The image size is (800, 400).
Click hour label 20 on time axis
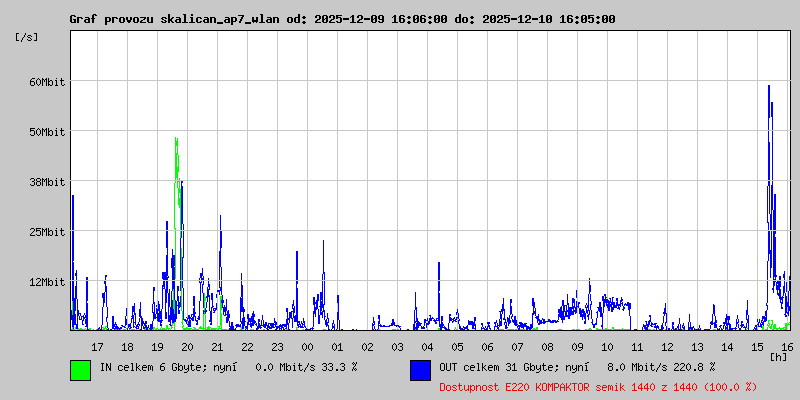click(187, 347)
